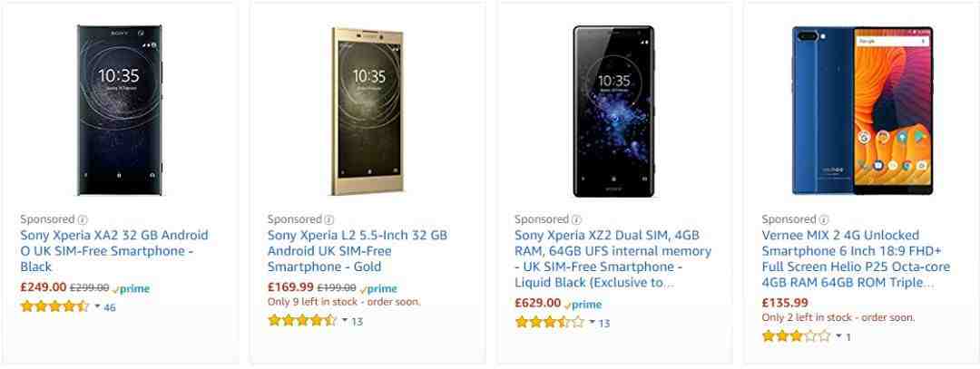Click the star rating of Sony Xperia L2

(x=302, y=321)
